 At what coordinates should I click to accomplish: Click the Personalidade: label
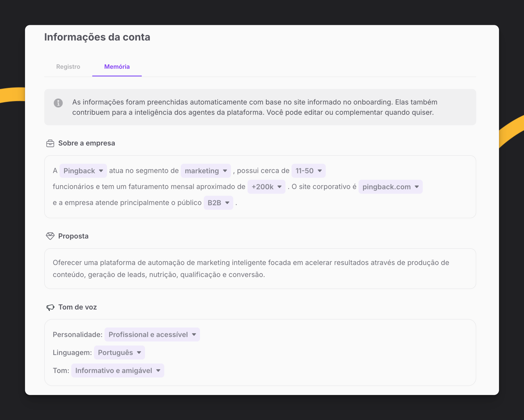point(77,334)
